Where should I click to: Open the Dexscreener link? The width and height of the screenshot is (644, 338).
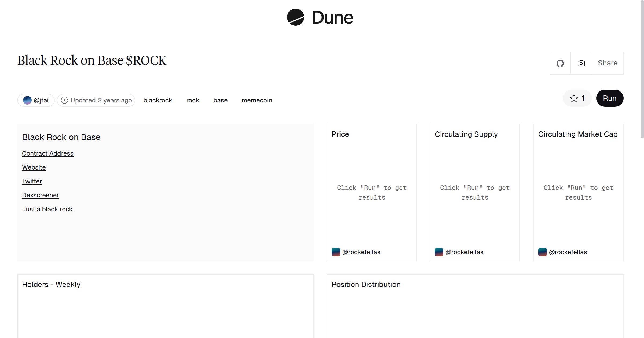pos(40,195)
